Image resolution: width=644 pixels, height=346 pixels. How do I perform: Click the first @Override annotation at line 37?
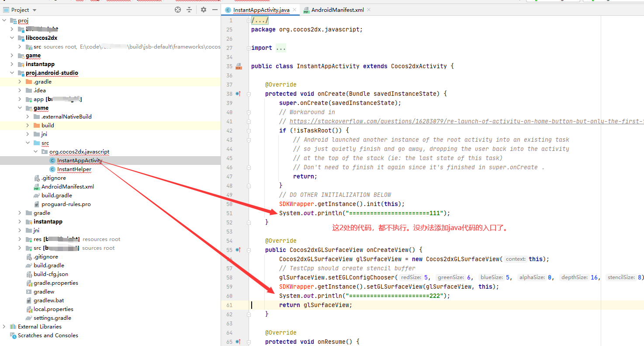click(280, 84)
